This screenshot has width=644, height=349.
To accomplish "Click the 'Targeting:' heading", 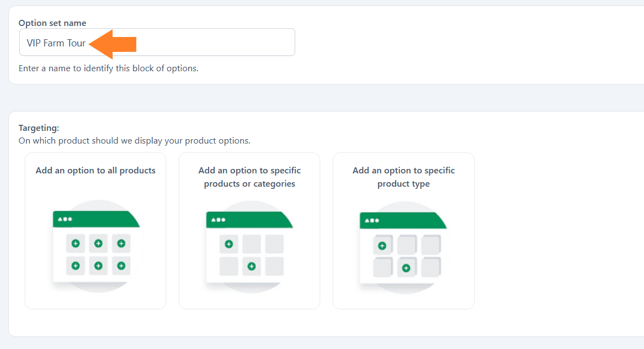I will click(x=39, y=128).
